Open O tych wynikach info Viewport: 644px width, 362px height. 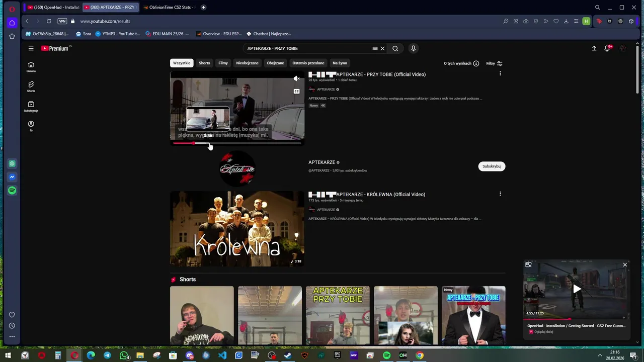(x=461, y=63)
